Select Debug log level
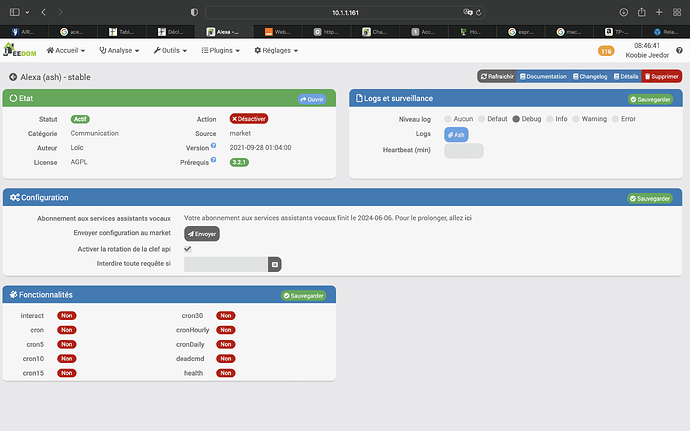Image resolution: width=690 pixels, height=431 pixels. 516,119
